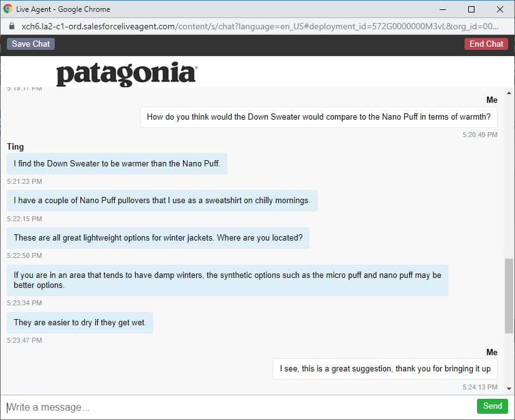
Task: Click timestamp 5:23:47 PM
Action: click(x=24, y=340)
